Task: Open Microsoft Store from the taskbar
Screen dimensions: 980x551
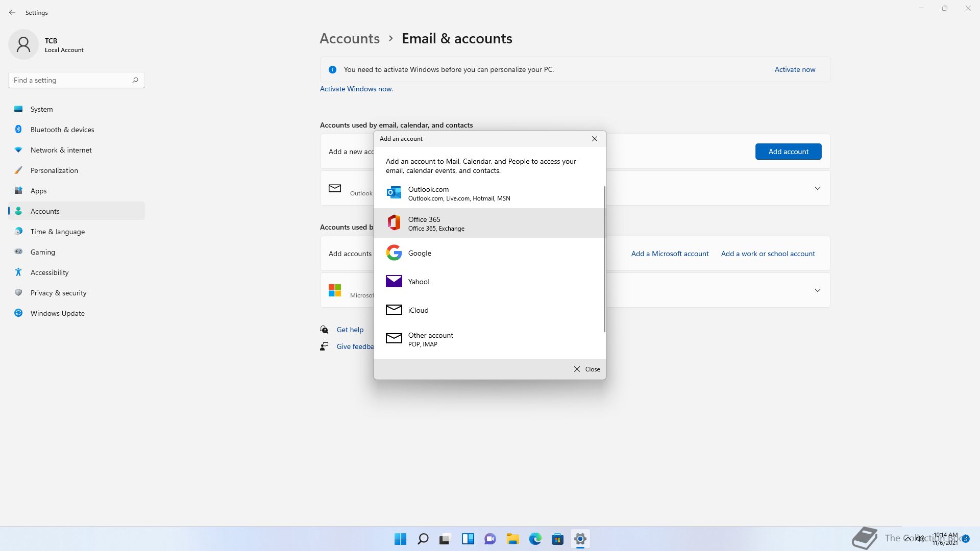Action: point(557,539)
